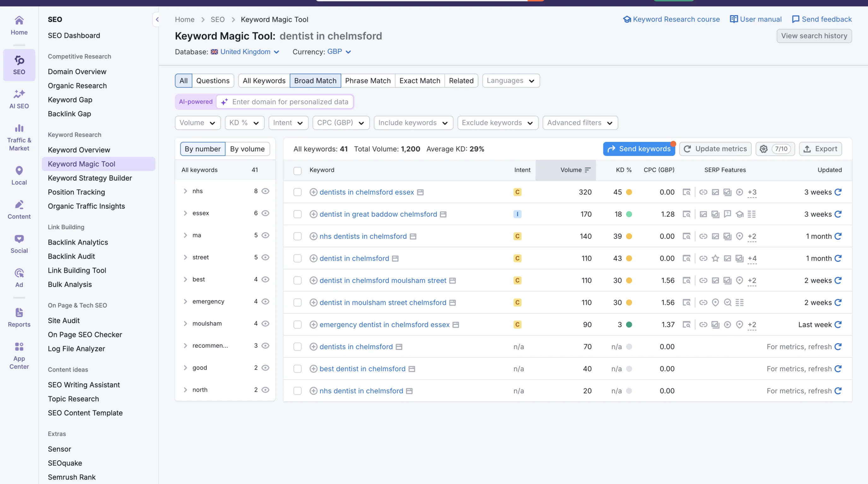The image size is (868, 484).
Task: Refresh metrics for nhs dentist in chelmsford
Action: click(x=838, y=391)
